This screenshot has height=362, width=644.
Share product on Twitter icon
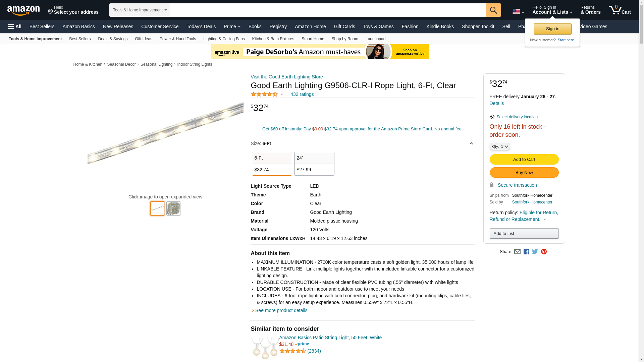tap(535, 252)
